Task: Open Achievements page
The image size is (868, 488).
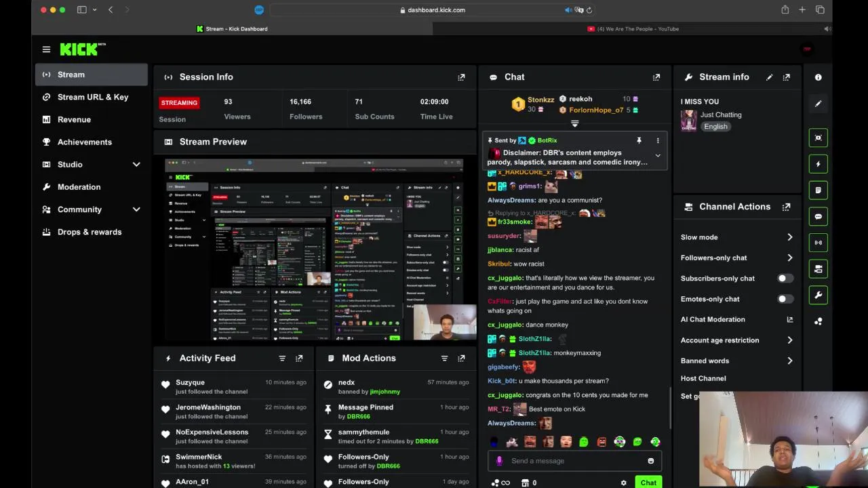Action: point(92,142)
